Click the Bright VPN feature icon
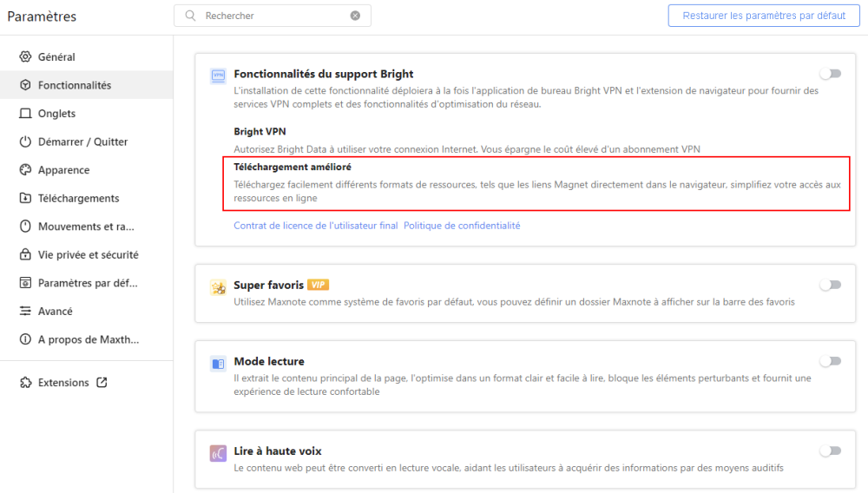Screen dimensions: 868x493 tap(218, 76)
